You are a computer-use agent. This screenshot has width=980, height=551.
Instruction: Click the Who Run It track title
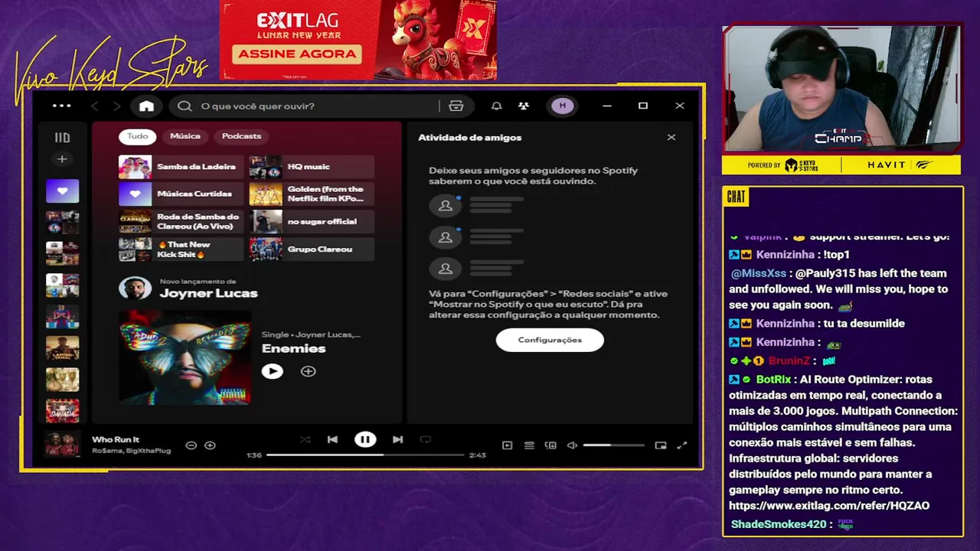click(116, 439)
